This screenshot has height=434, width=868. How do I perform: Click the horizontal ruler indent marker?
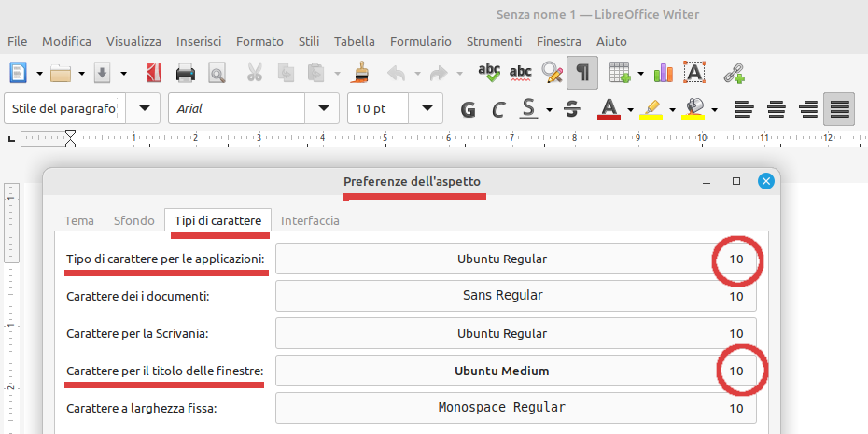pyautogui.click(x=70, y=138)
